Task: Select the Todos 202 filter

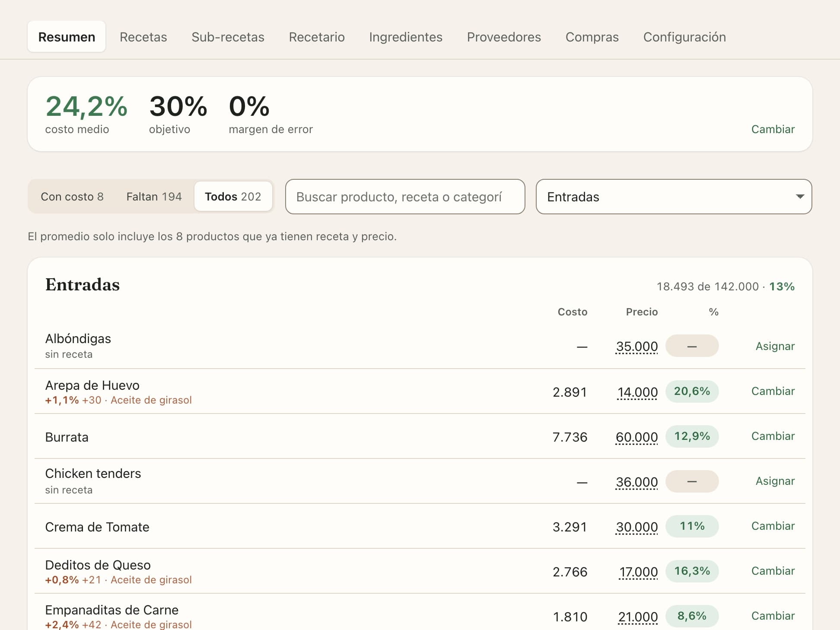Action: [x=233, y=197]
